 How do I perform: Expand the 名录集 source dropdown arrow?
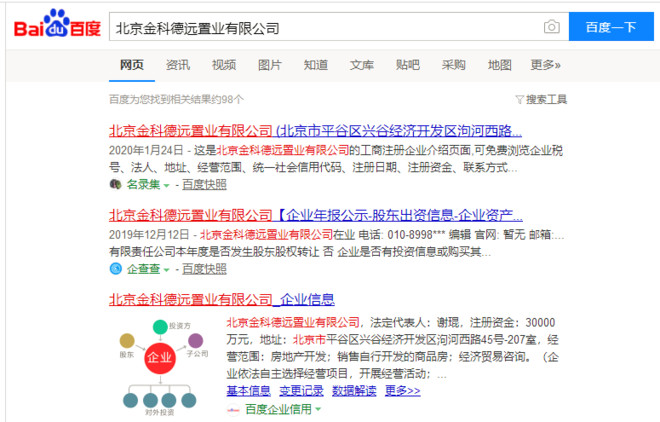point(166,185)
